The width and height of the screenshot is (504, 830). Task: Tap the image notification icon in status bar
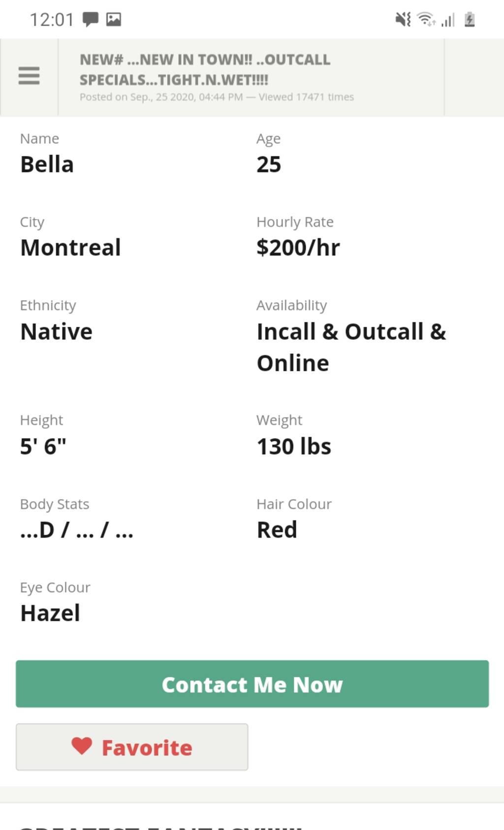coord(114,20)
